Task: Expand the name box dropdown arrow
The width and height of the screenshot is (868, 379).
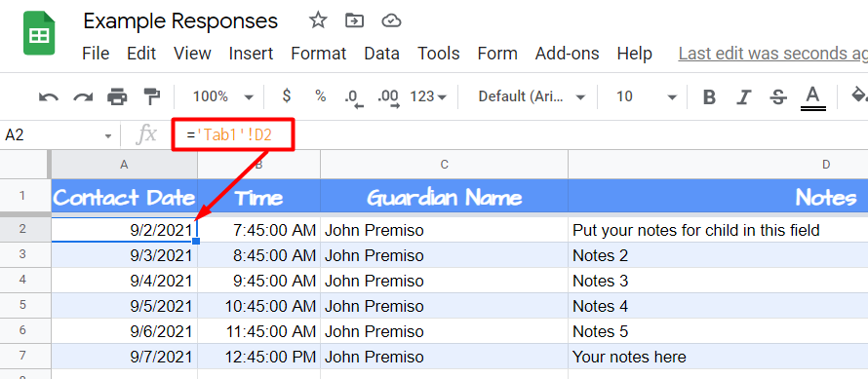Action: click(108, 135)
